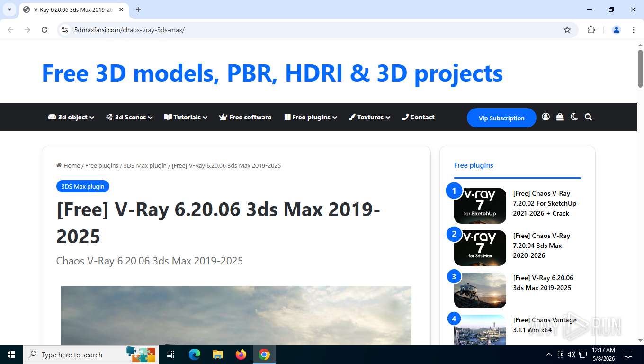Open File Explorer from taskbar
The image size is (644, 364).
click(217, 355)
